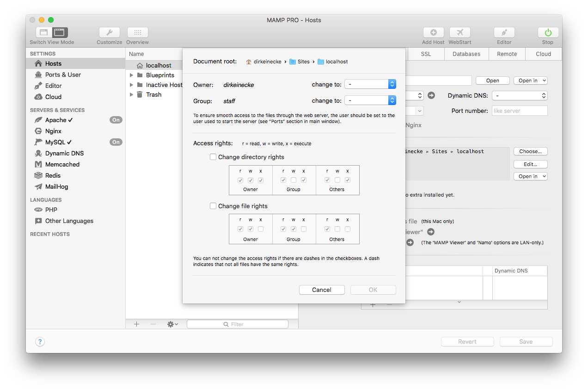The height and width of the screenshot is (390, 588).
Task: Select MailHog from the sidebar
Action: [x=57, y=186]
